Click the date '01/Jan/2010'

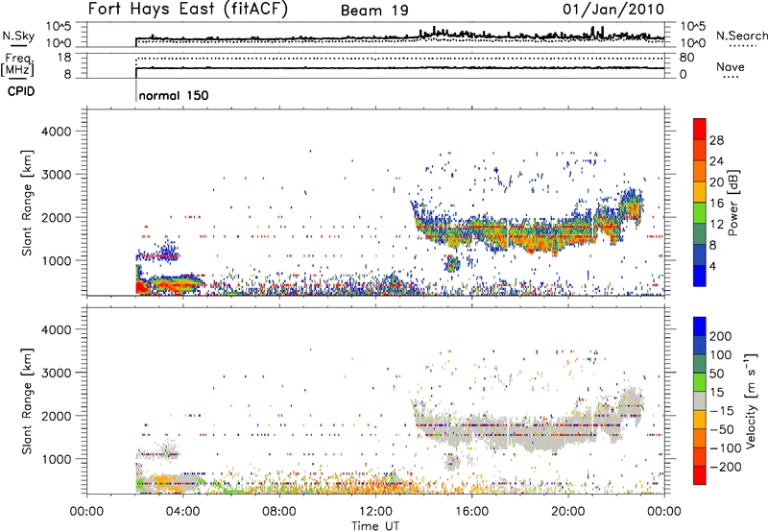tap(613, 10)
